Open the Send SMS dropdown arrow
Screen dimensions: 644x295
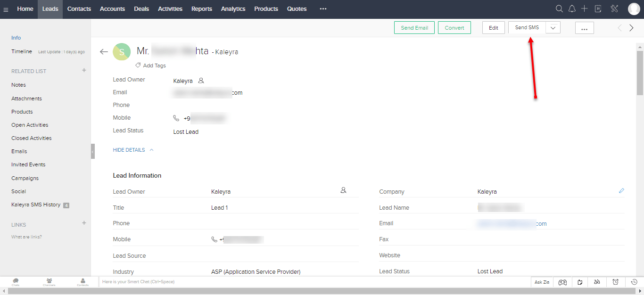[x=553, y=27]
